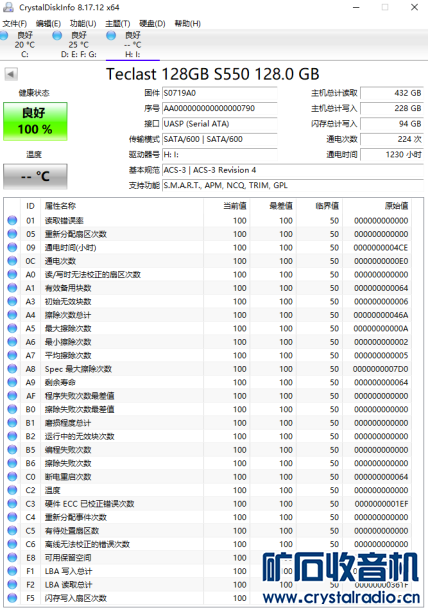Screen dimensions: 428x610
Task: Click the power-on count button 224 次
Action: [392, 139]
